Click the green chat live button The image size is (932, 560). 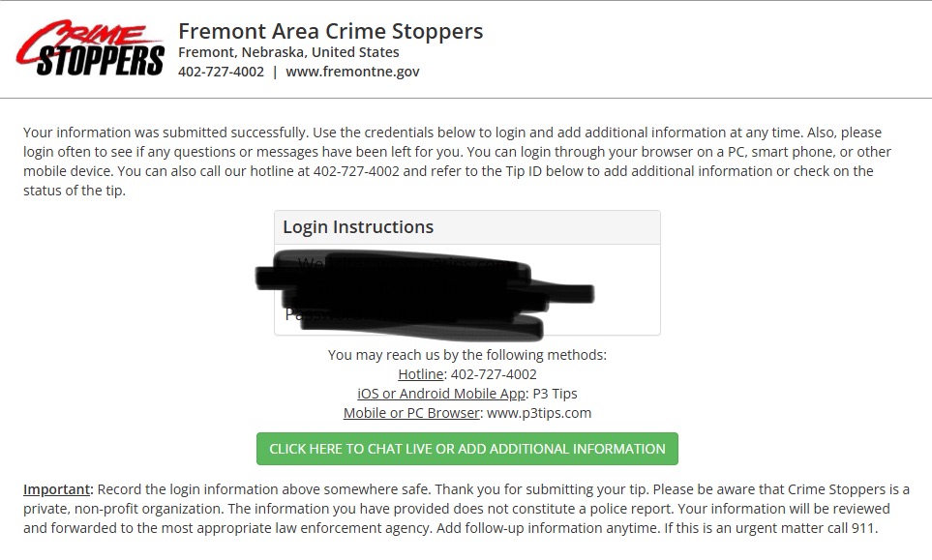pos(466,449)
